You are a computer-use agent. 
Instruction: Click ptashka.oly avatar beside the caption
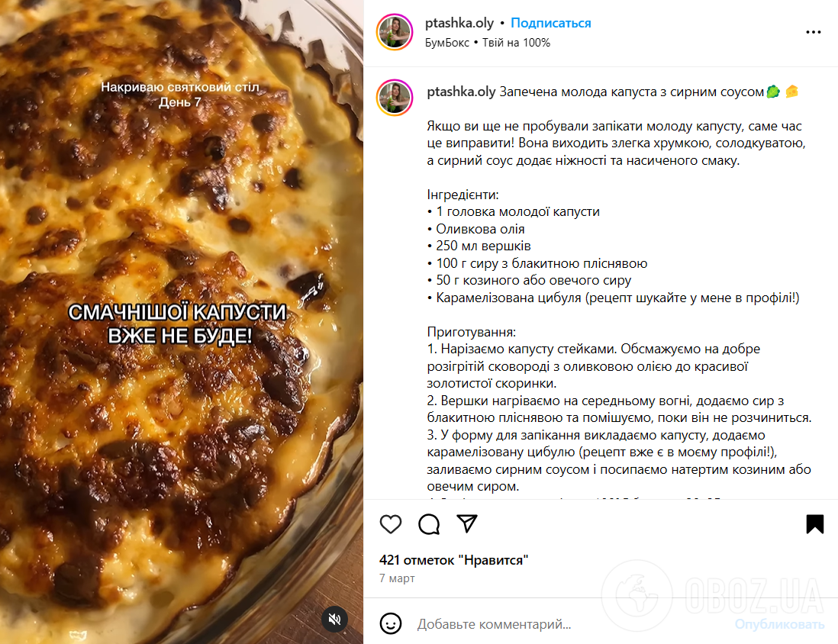(x=395, y=98)
